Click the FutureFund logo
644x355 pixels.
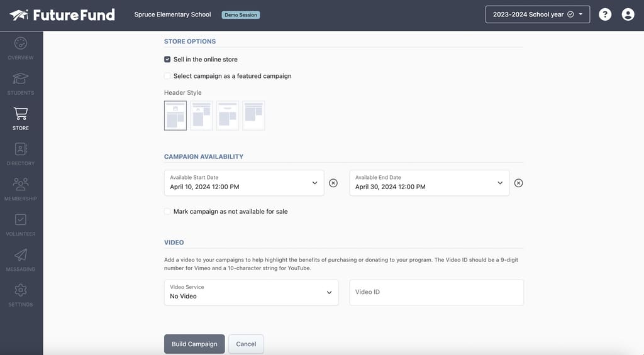pos(62,15)
